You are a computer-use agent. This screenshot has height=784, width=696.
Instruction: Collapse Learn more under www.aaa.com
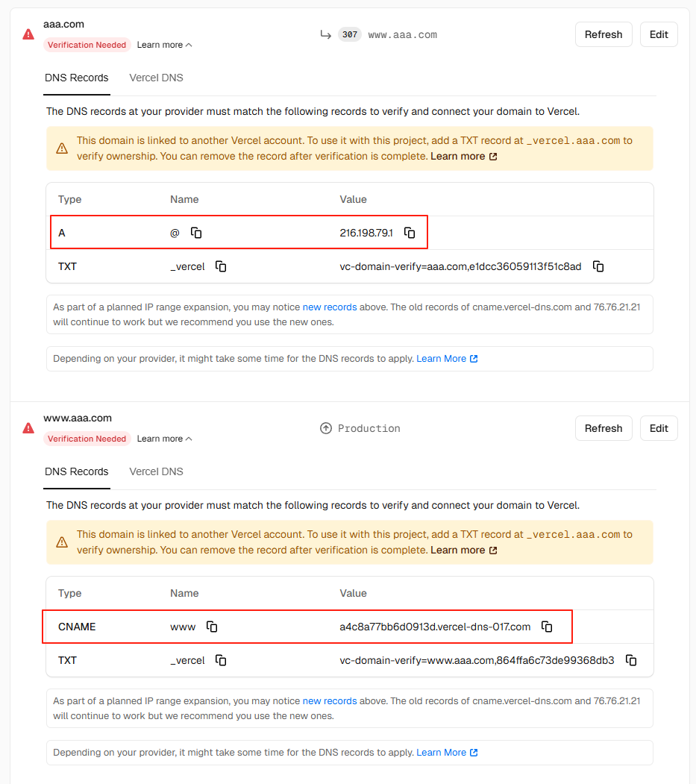(165, 439)
